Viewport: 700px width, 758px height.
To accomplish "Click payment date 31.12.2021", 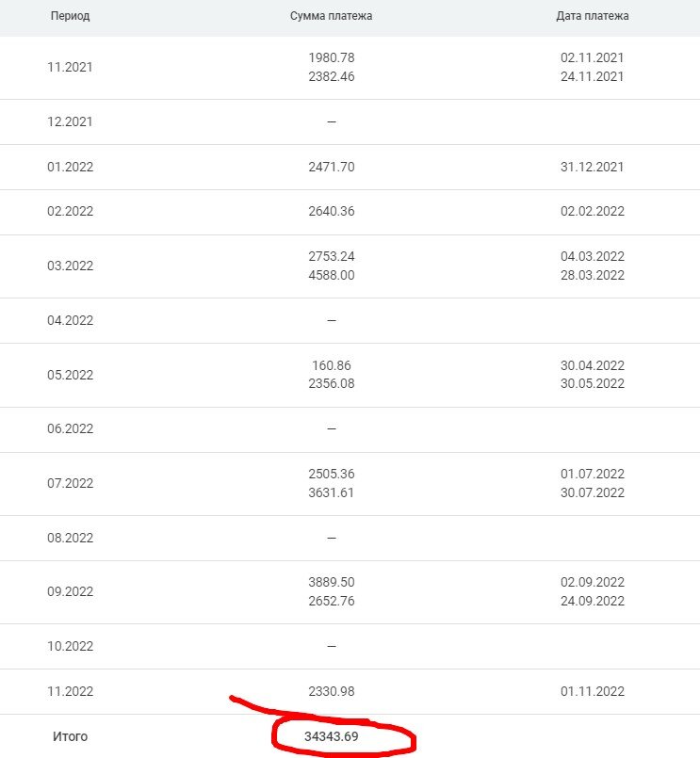I will point(592,167).
